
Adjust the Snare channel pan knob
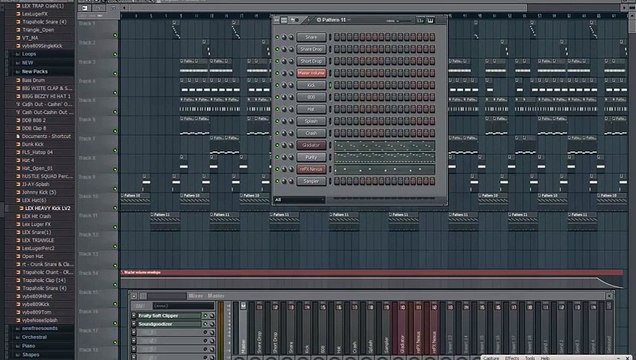284,37
